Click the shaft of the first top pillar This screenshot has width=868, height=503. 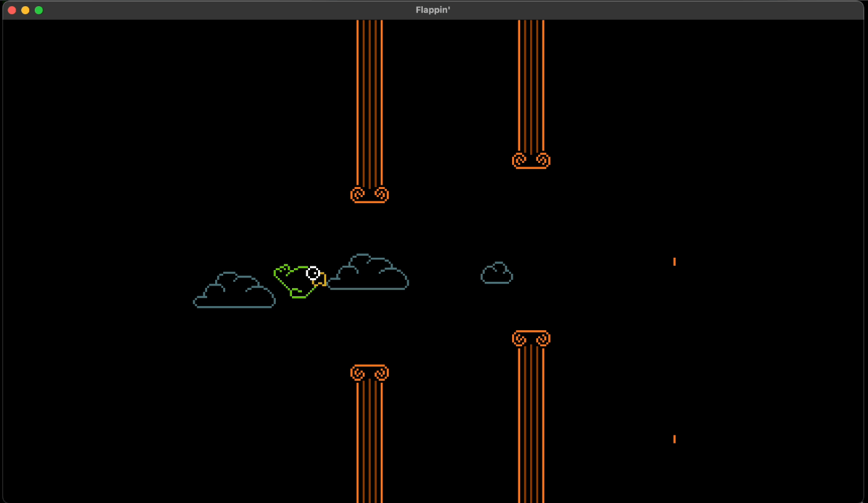[370, 103]
